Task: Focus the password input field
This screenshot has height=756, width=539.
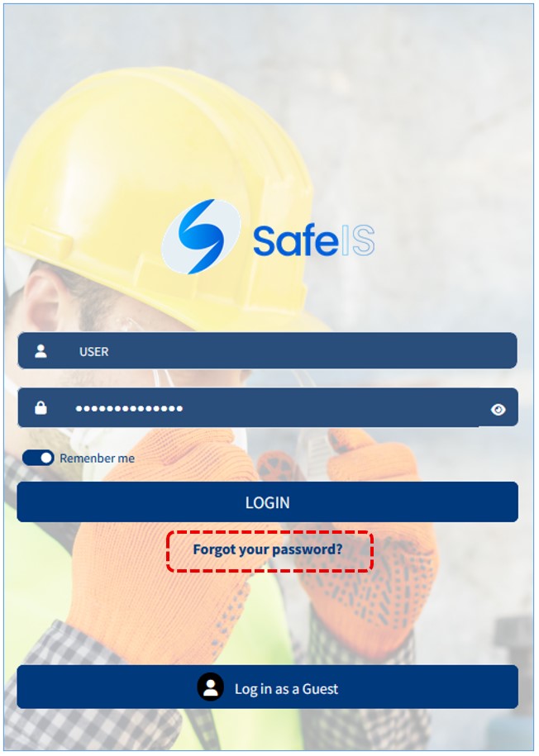Action: 268,407
